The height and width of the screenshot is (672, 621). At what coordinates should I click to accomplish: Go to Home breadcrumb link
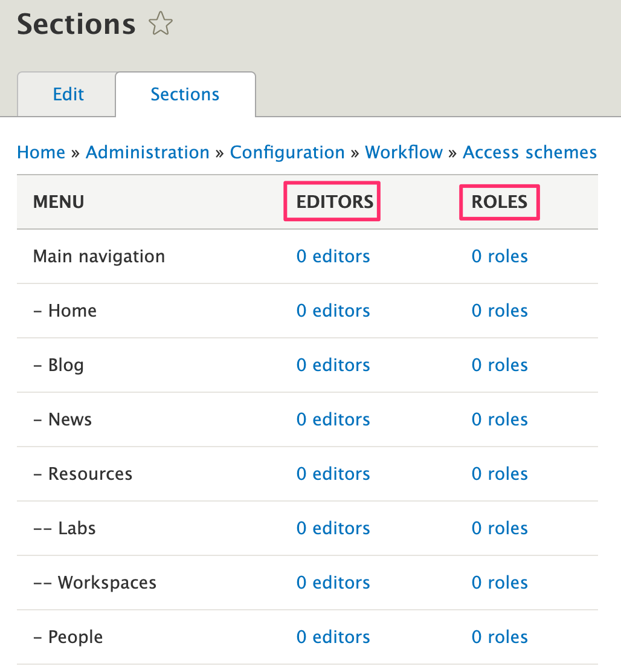[41, 152]
